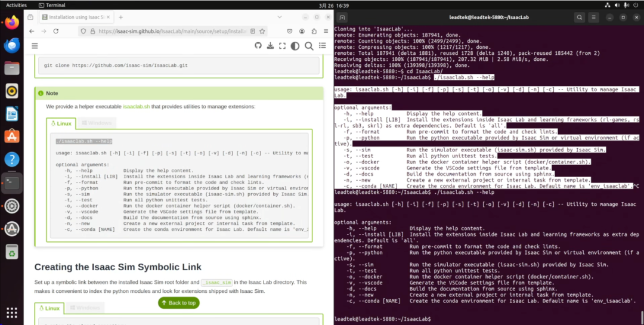
Task: Open the GitHub repository icon in docs toolbar
Action: pos(258,46)
